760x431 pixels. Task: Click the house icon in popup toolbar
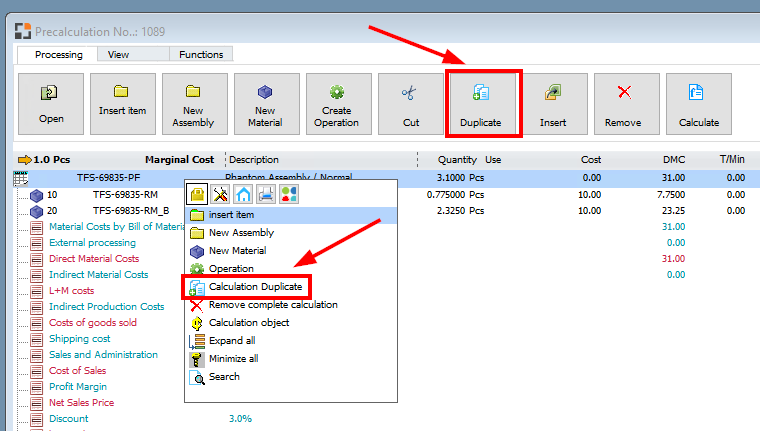pos(243,193)
